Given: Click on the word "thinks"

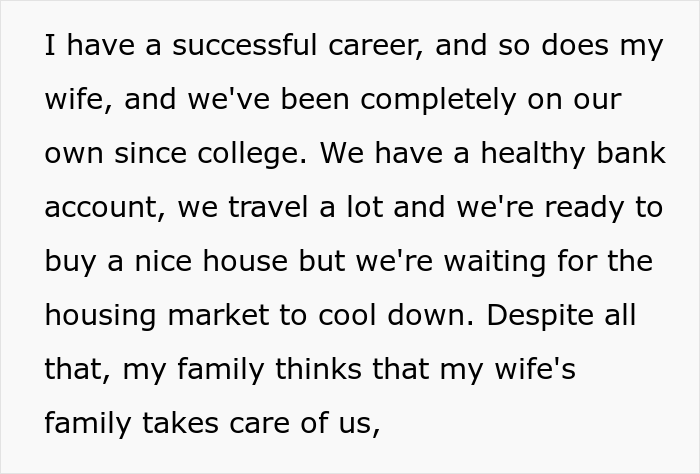Looking at the screenshot, I should (318, 369).
